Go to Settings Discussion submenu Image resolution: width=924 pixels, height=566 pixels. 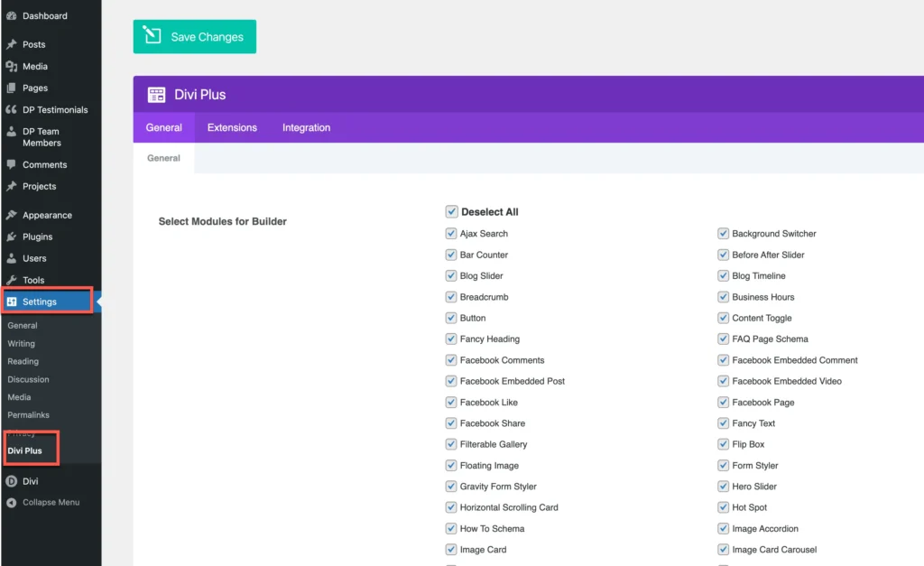(x=28, y=379)
